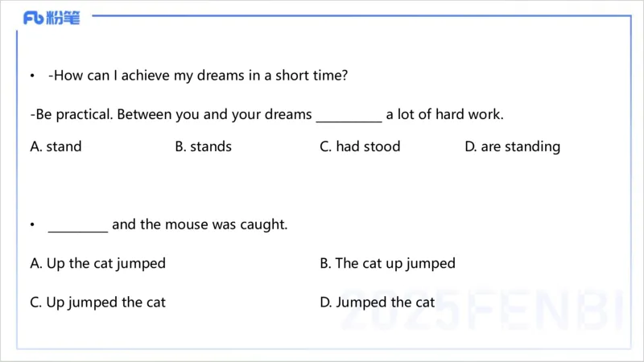This screenshot has width=644, height=362.
Task: Pick answer option C. had stood
Action: coord(360,146)
